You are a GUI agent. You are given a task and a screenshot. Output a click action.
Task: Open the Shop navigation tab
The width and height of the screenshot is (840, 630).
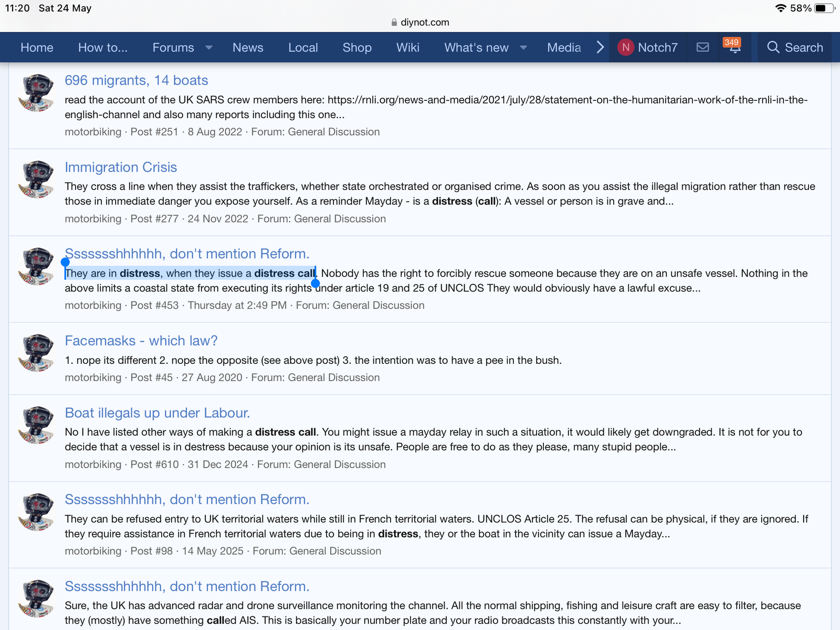pyautogui.click(x=357, y=47)
